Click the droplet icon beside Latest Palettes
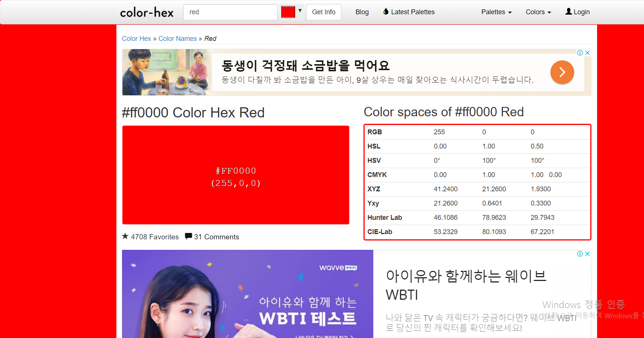The width and height of the screenshot is (644, 338). tap(386, 12)
